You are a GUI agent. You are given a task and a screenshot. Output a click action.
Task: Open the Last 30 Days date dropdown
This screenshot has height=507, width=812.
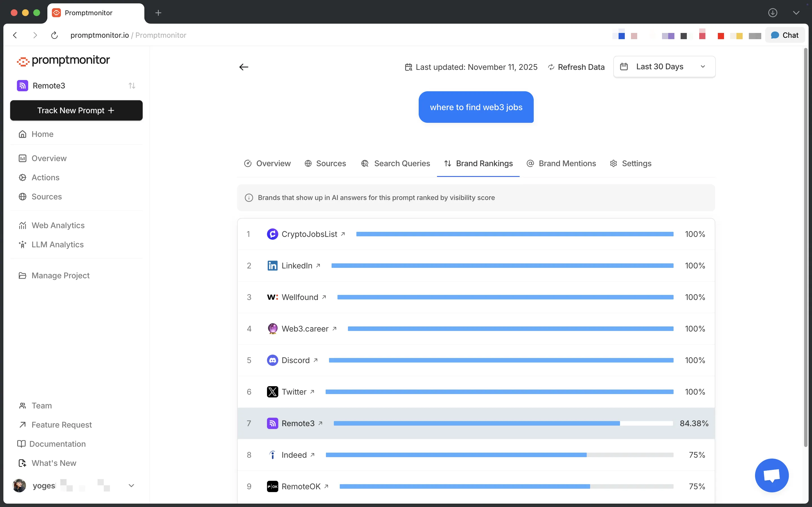pyautogui.click(x=664, y=67)
